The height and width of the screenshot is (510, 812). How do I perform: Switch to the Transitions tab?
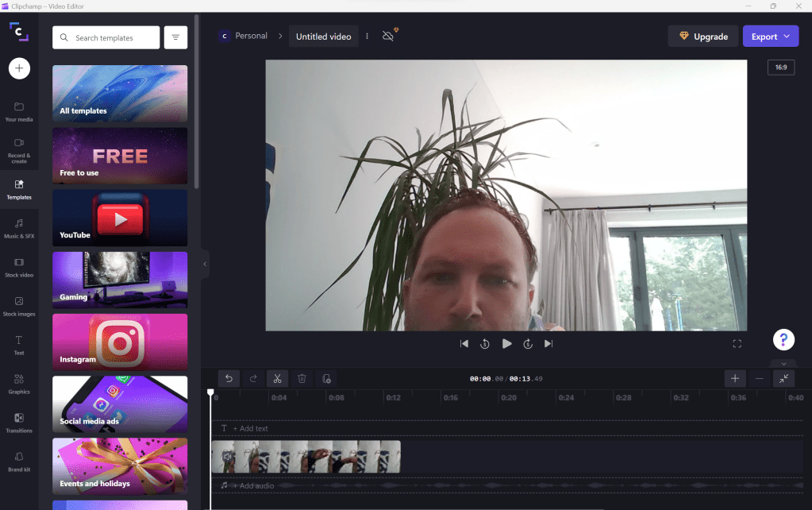pos(19,423)
